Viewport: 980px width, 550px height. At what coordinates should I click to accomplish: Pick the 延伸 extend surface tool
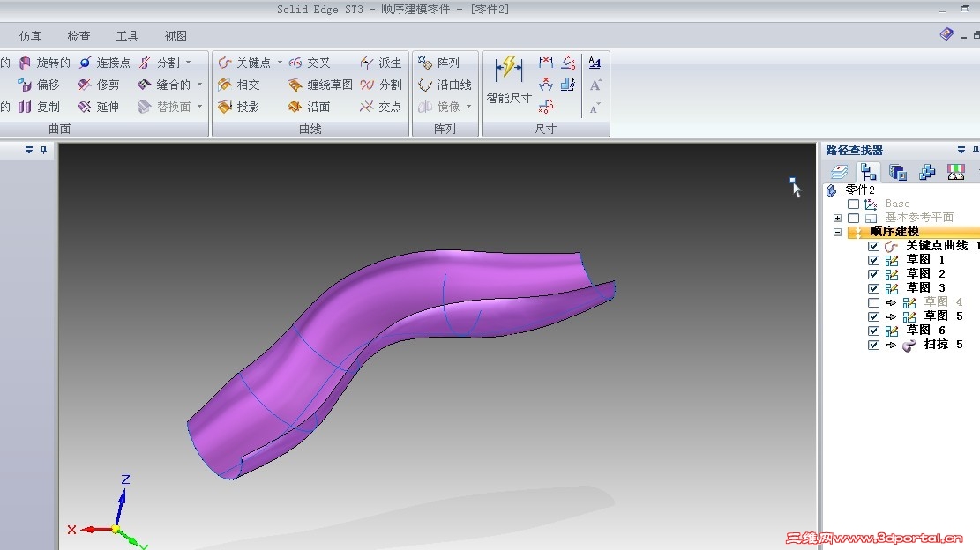coord(99,107)
